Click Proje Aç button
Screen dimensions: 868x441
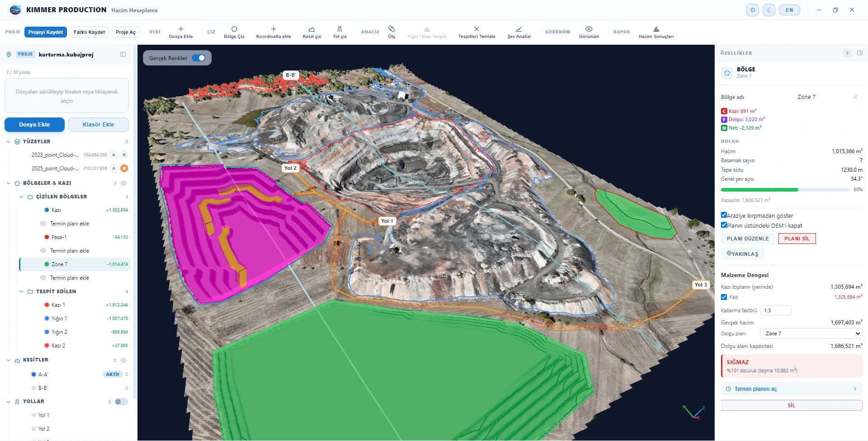coord(126,32)
